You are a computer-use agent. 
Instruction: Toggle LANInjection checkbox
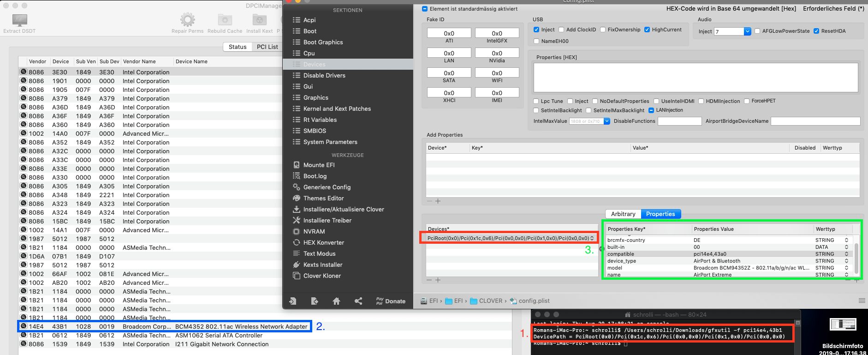tap(651, 110)
